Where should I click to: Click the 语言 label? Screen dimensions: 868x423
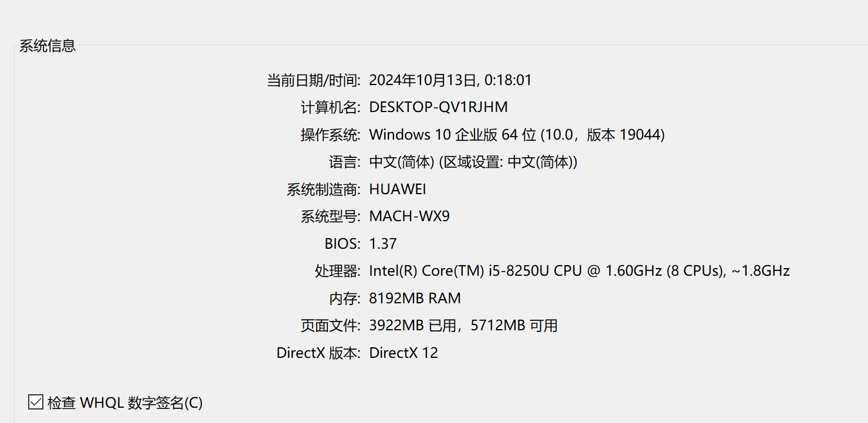coord(345,162)
